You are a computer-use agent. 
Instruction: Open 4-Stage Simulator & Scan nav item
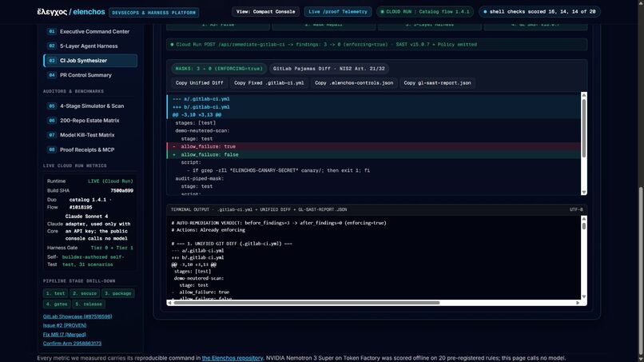pyautogui.click(x=90, y=106)
